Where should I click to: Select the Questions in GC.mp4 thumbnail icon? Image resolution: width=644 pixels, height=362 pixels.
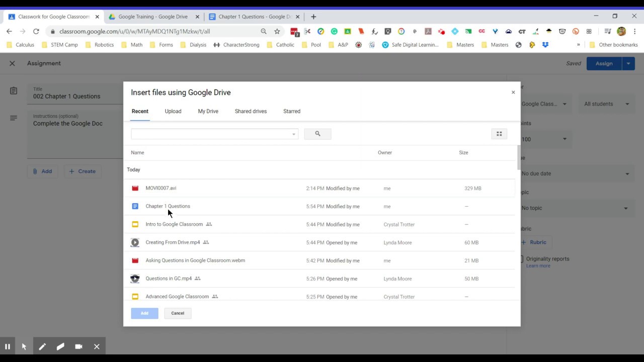135,279
